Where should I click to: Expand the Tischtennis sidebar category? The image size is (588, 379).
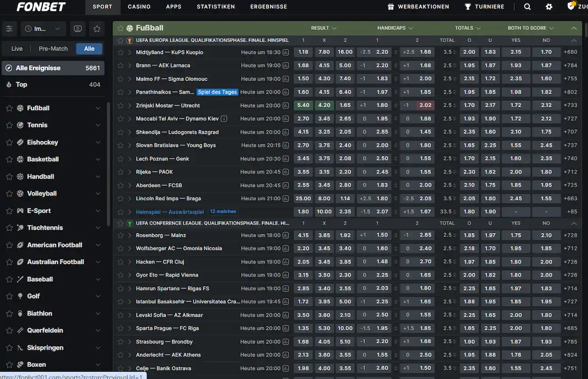[98, 228]
